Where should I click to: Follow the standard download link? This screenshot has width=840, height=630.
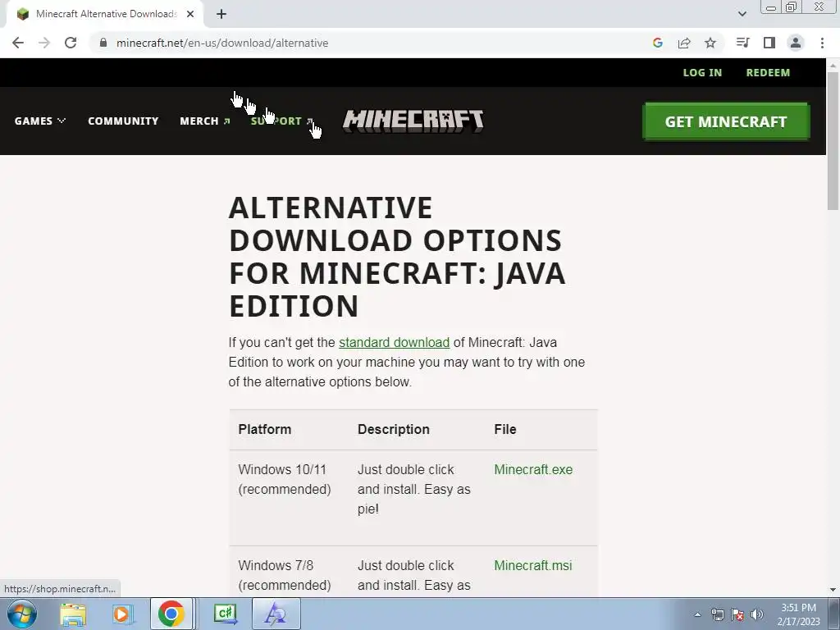pyautogui.click(x=395, y=342)
